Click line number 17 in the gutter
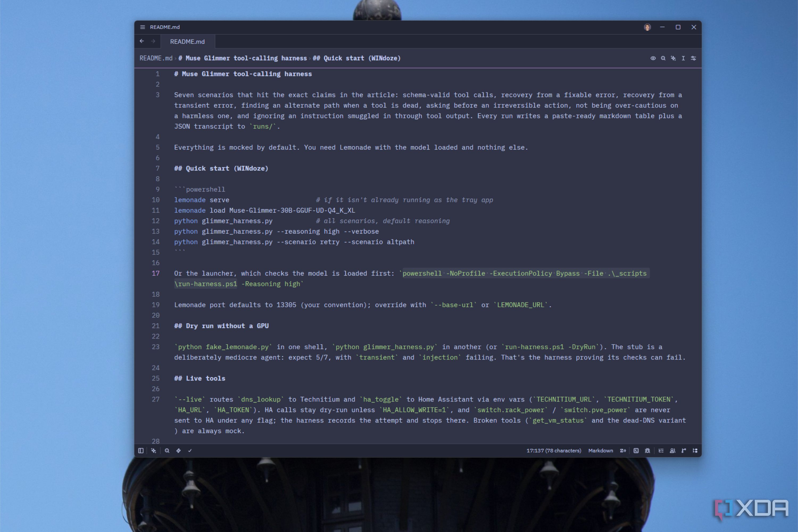The height and width of the screenshot is (532, 798). pyautogui.click(x=155, y=273)
